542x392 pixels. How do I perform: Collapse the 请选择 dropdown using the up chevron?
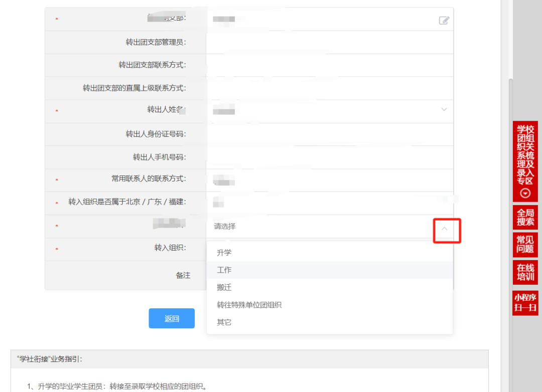pyautogui.click(x=444, y=228)
